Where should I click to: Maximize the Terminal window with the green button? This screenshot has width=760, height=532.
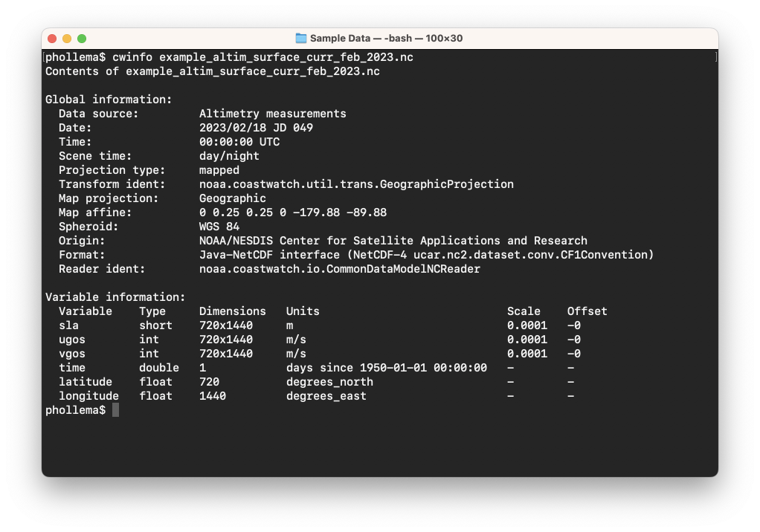[x=82, y=38]
